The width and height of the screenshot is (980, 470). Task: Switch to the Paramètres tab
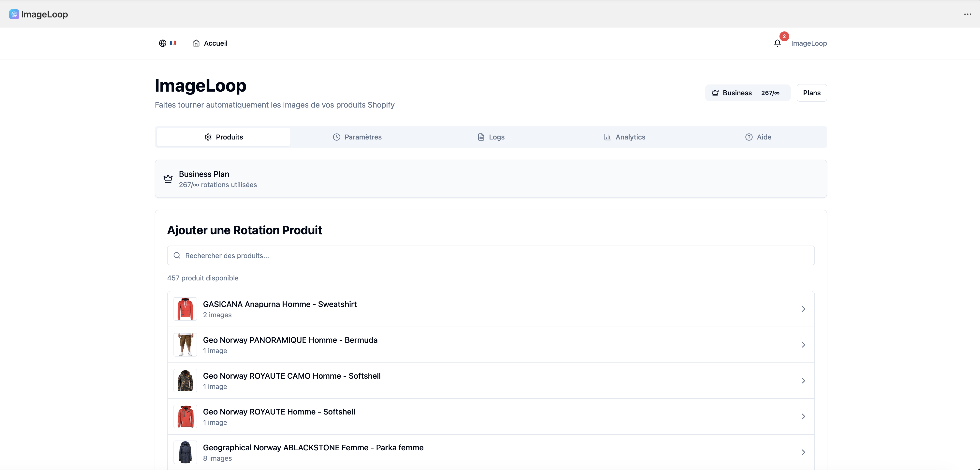point(357,137)
